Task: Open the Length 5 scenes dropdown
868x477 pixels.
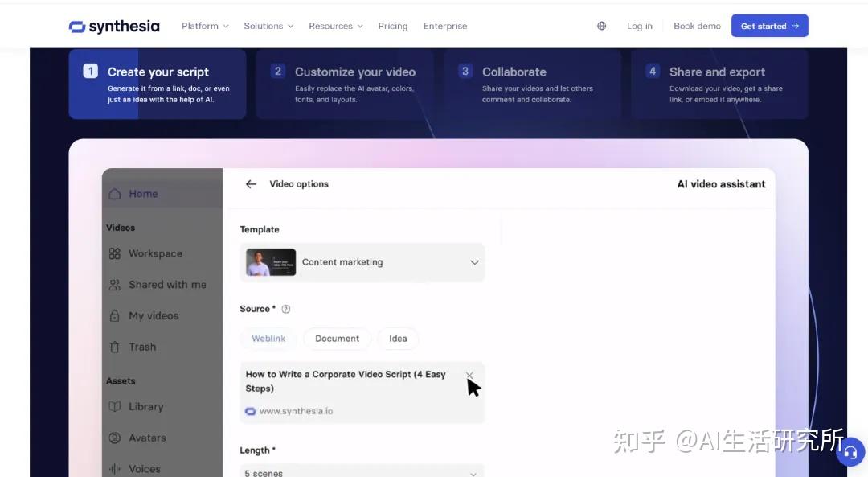Action: pos(362,471)
